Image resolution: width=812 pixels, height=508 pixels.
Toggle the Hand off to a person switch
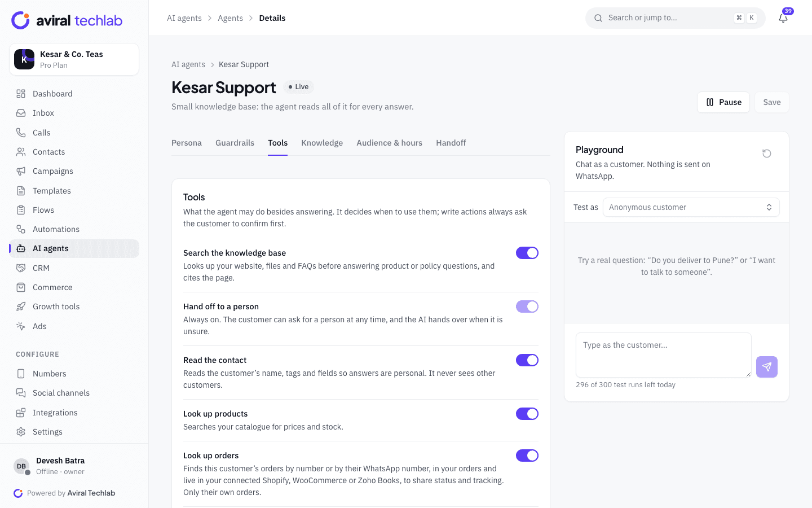527,306
